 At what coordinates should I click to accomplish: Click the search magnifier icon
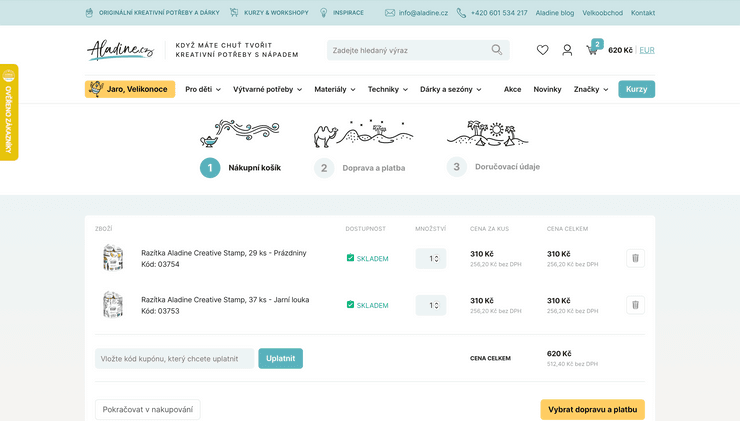click(497, 50)
